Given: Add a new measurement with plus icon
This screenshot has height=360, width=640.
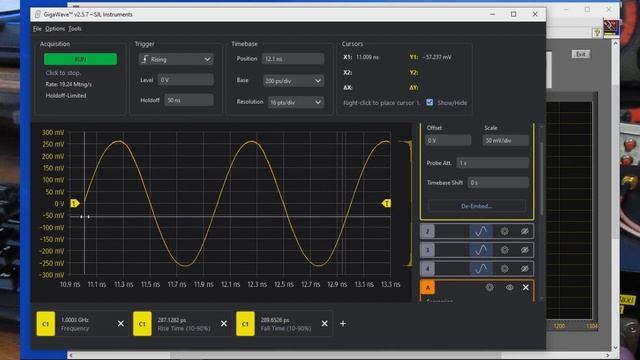Looking at the screenshot, I should [343, 323].
